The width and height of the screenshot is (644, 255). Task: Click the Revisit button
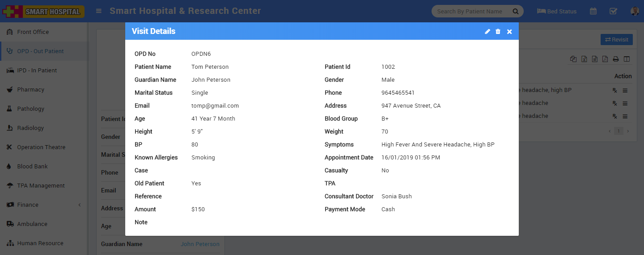click(616, 40)
